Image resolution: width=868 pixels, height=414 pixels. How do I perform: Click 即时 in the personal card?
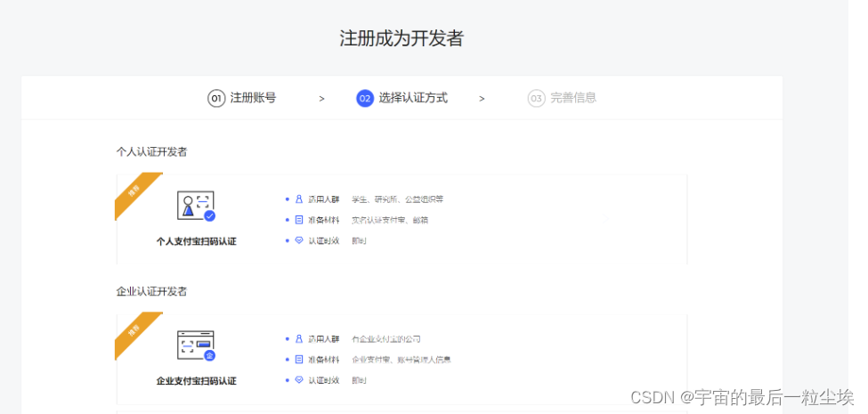[359, 240]
